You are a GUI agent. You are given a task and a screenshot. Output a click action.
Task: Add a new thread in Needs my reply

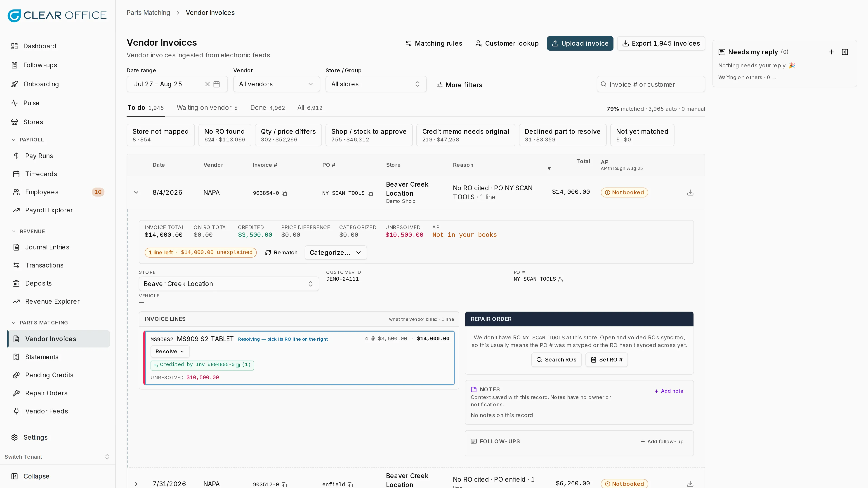click(831, 52)
